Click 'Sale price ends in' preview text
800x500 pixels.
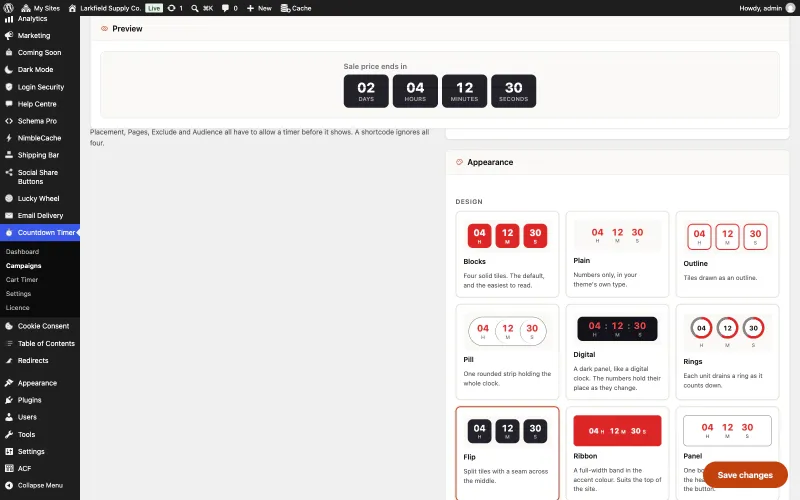click(375, 66)
